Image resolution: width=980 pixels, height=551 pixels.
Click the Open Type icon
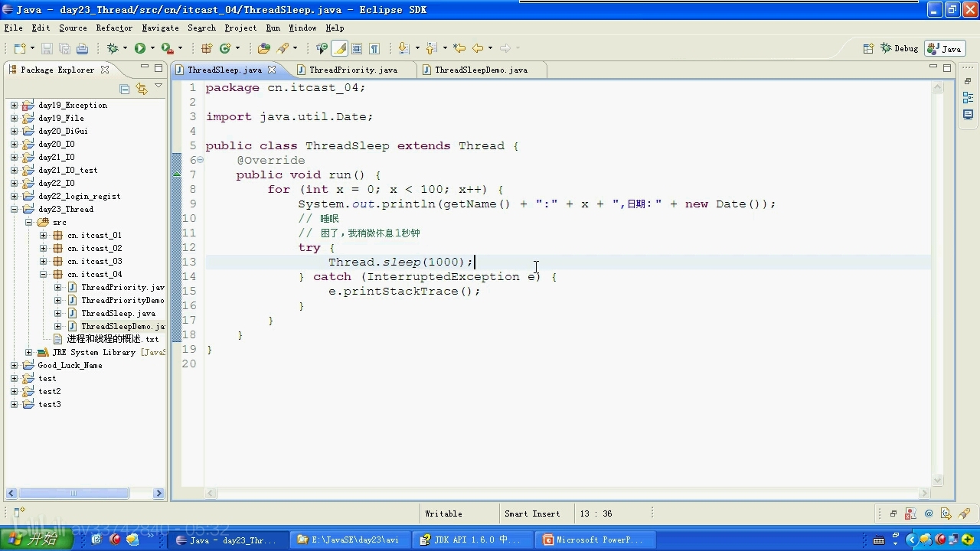(x=264, y=48)
